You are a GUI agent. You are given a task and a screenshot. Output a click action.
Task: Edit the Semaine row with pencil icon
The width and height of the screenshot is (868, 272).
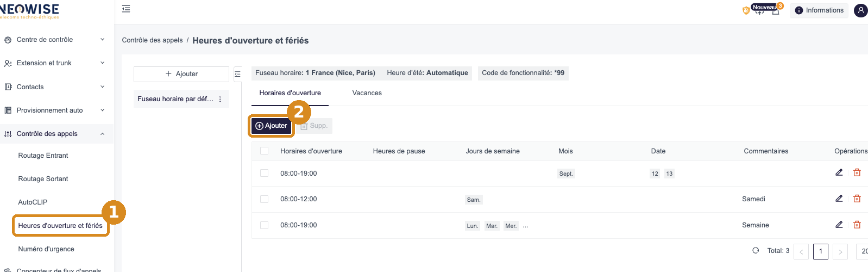tap(839, 225)
